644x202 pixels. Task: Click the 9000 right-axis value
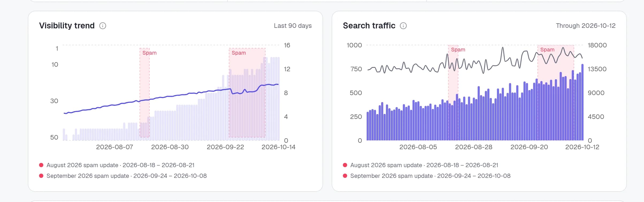click(596, 93)
